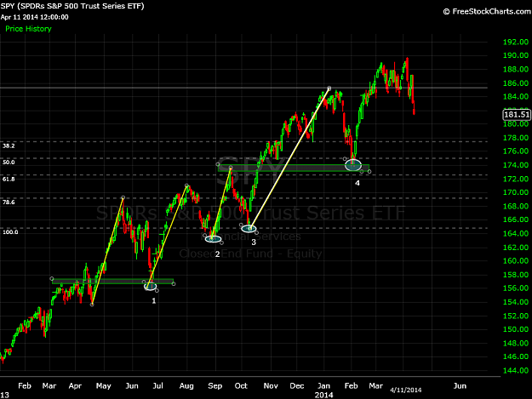Click the Mar 2014 time axis label

376,385
